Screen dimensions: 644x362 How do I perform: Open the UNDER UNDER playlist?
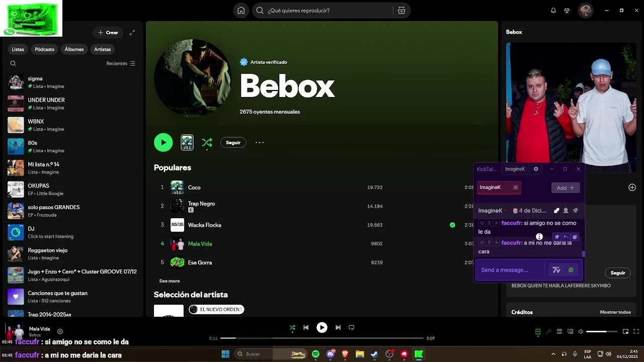click(x=72, y=104)
